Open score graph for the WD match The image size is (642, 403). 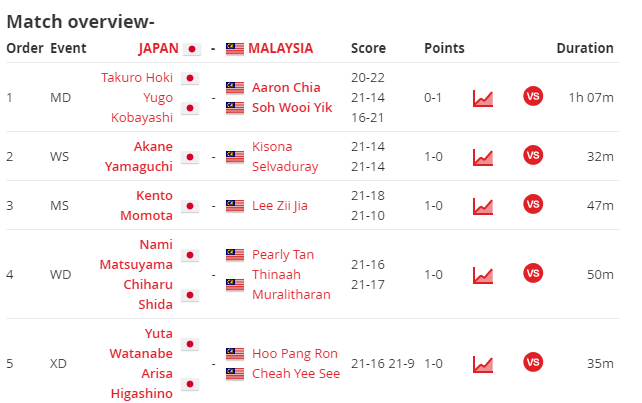pyautogui.click(x=483, y=275)
